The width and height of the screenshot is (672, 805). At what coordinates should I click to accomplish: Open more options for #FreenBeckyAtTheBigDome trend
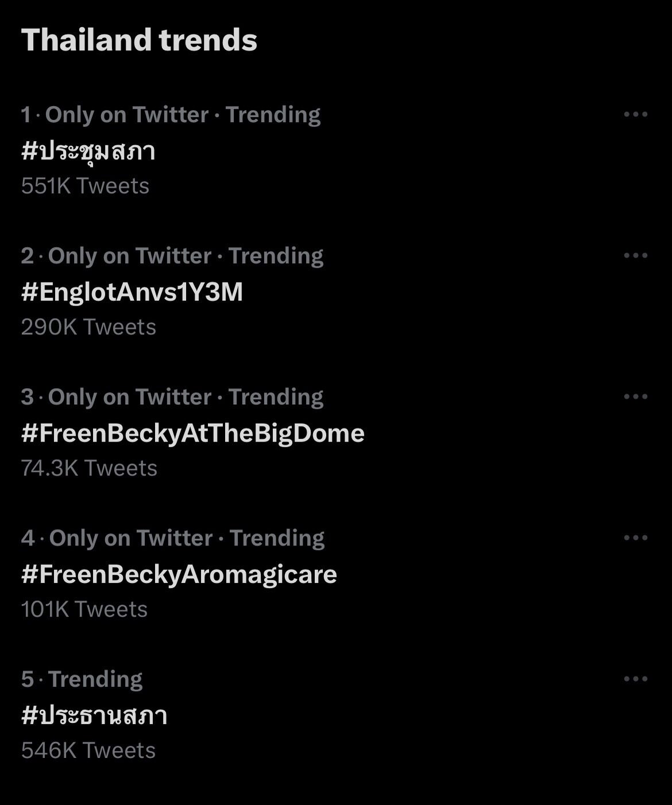[x=635, y=397]
